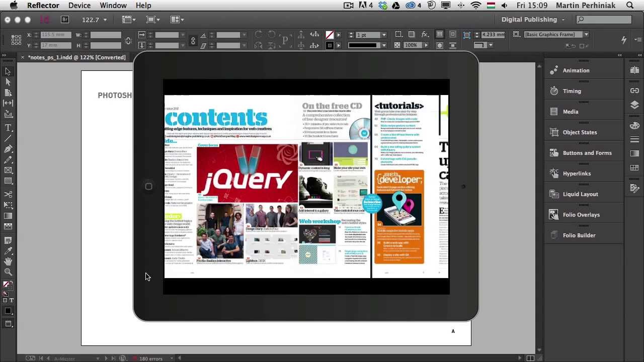Toggle constrain proportions chain link

(193, 40)
